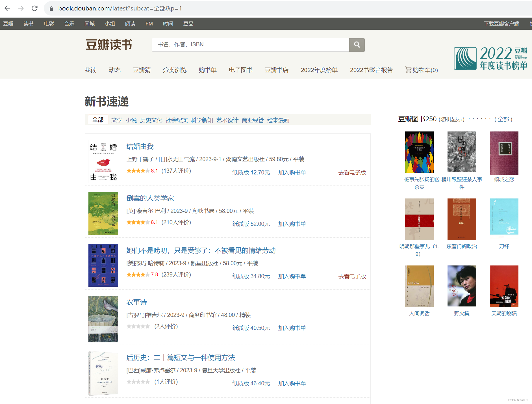Reload the page with refresh icon
The height and width of the screenshot is (404, 532).
click(x=34, y=8)
